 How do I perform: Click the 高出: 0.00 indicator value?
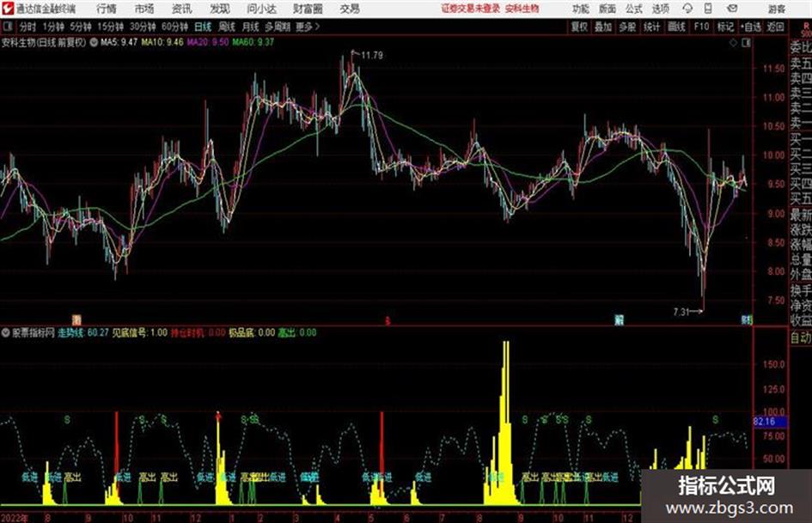click(x=297, y=332)
